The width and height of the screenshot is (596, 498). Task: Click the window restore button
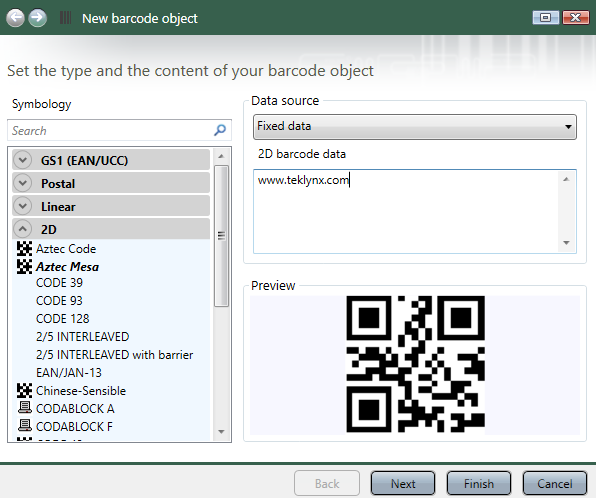545,17
